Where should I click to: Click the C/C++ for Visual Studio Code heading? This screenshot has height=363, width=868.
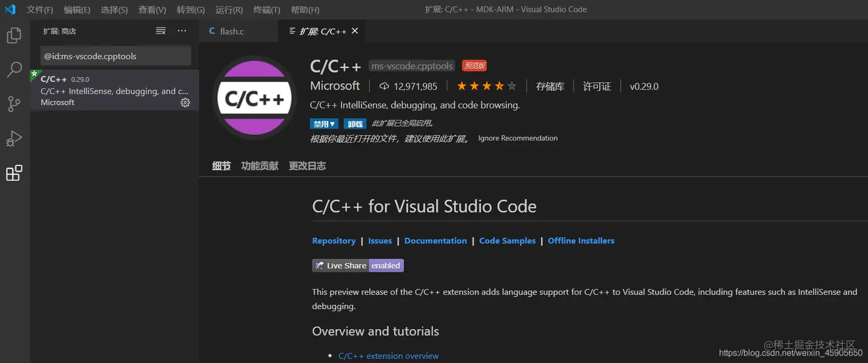tap(424, 206)
